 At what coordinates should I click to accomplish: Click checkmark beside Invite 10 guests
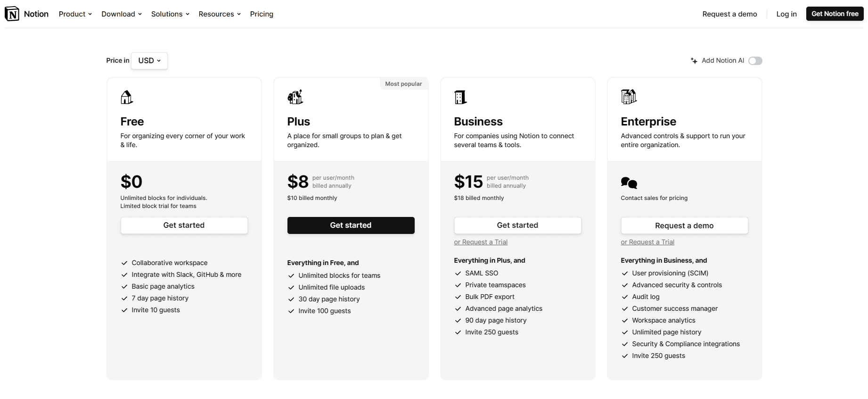coord(124,310)
